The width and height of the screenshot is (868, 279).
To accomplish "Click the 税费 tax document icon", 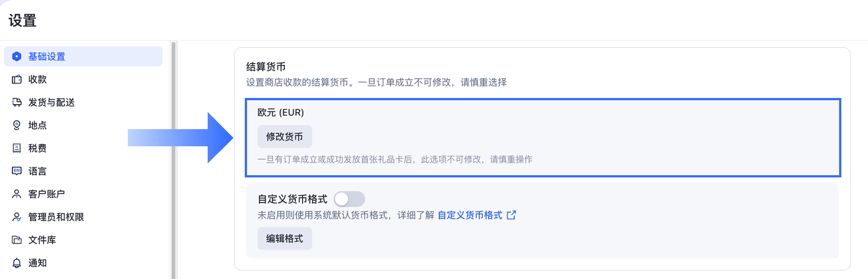I will pos(17,148).
